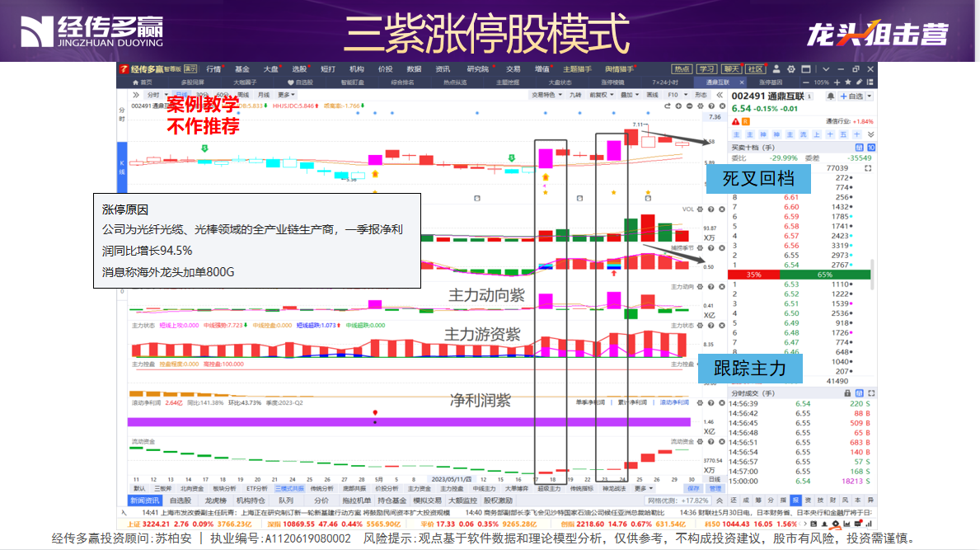Open settings gear in title bar
This screenshot has height=550, width=980.
[x=791, y=69]
